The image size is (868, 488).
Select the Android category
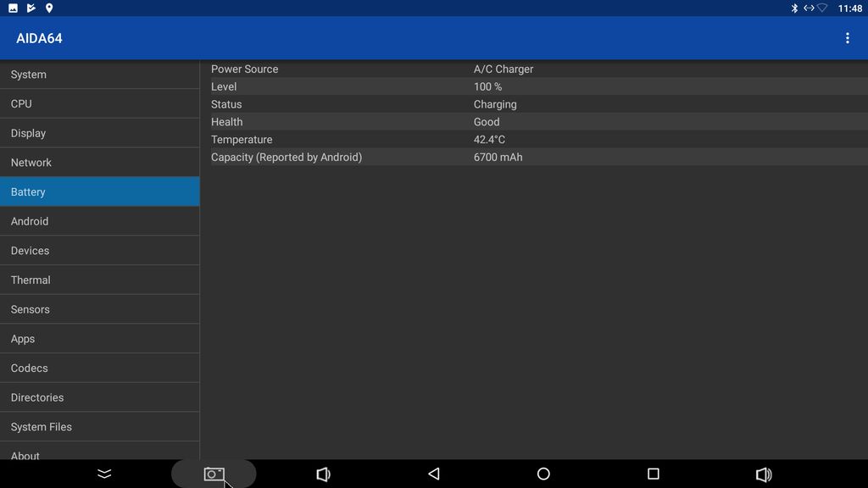click(99, 221)
